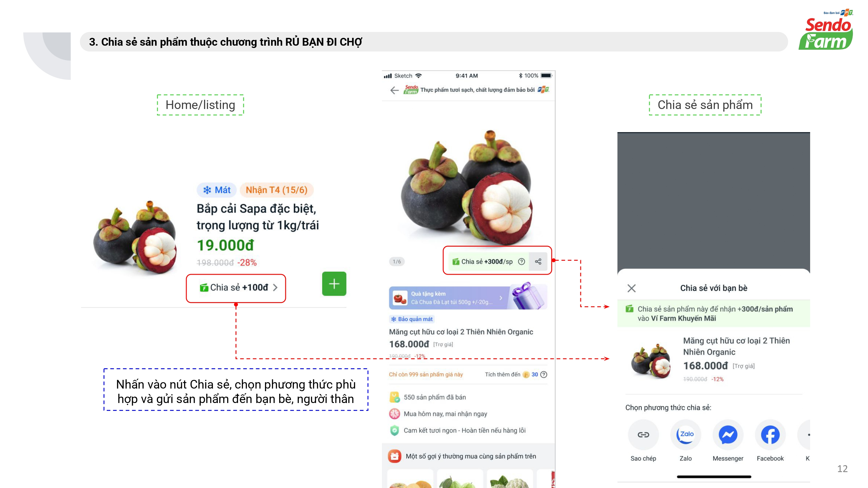Add product with the green plus button

point(334,284)
